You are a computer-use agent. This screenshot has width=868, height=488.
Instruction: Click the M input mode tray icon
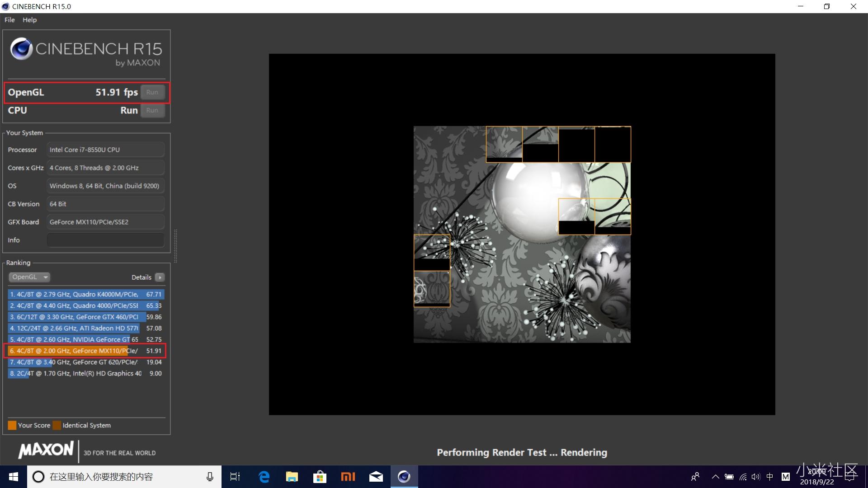pos(786,477)
